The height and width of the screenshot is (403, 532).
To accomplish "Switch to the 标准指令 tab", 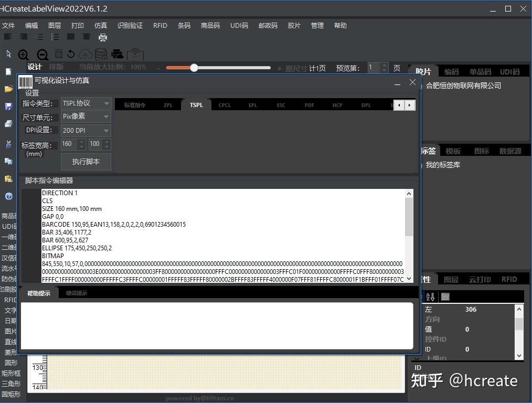I will pos(135,105).
